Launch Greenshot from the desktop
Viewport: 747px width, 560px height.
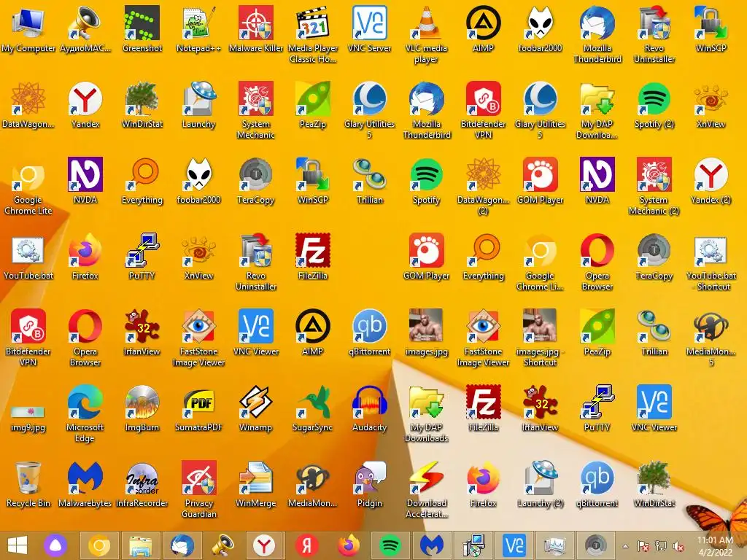[142, 29]
